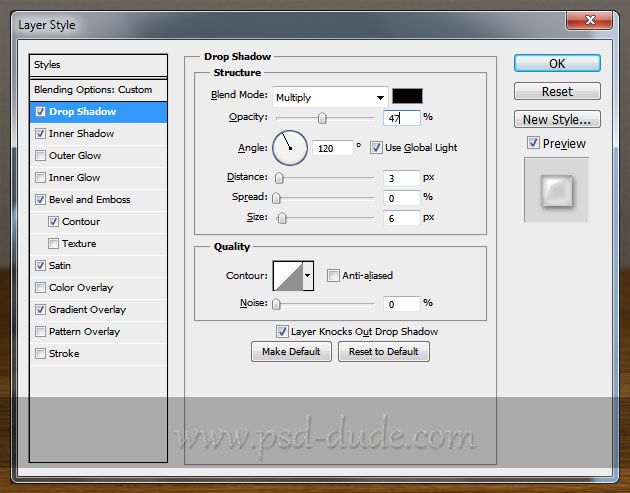630x493 pixels.
Task: Expand the Contour picker arrow
Action: point(308,276)
